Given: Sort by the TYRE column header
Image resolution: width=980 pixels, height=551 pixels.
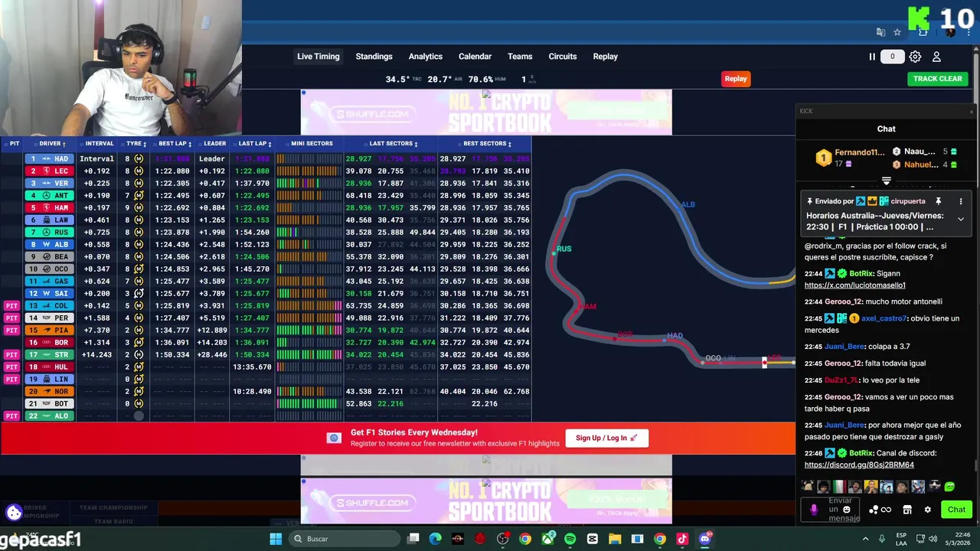Looking at the screenshot, I should coord(136,144).
